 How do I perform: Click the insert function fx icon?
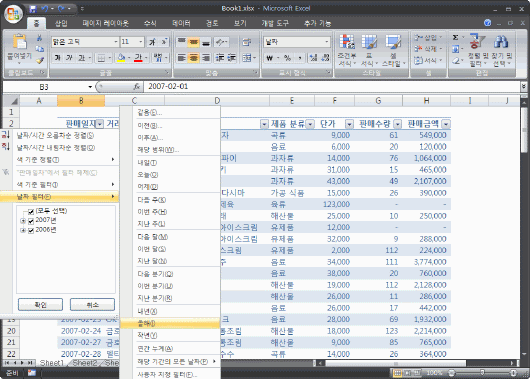click(137, 87)
